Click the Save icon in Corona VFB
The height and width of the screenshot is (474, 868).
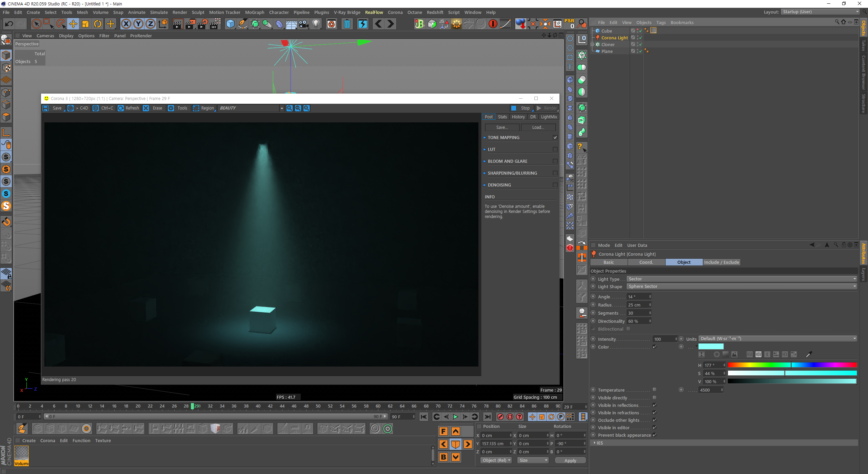tap(45, 108)
